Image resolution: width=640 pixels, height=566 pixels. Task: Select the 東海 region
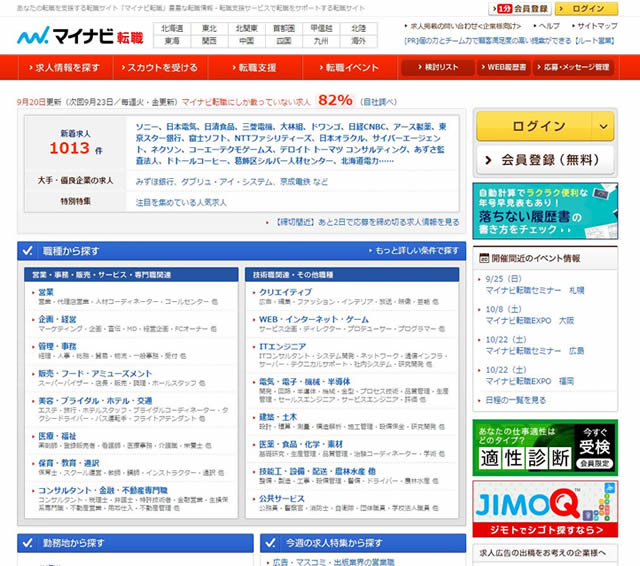click(172, 41)
